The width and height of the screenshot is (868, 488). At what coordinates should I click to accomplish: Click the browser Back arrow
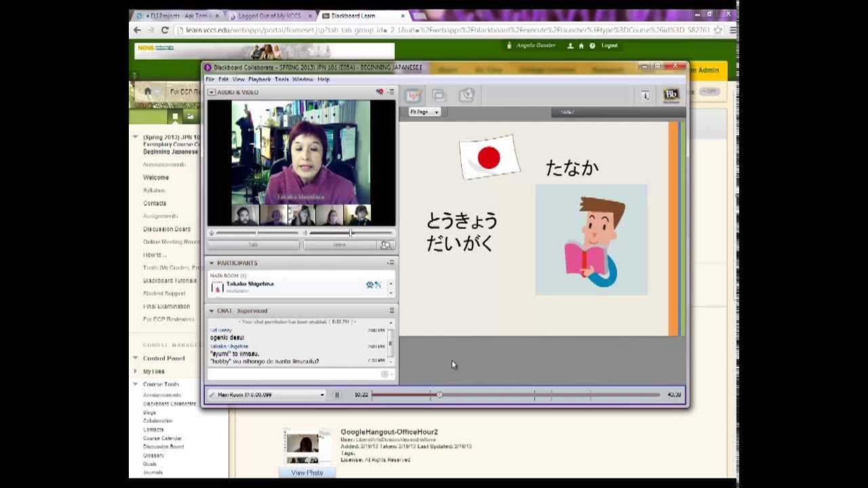138,30
